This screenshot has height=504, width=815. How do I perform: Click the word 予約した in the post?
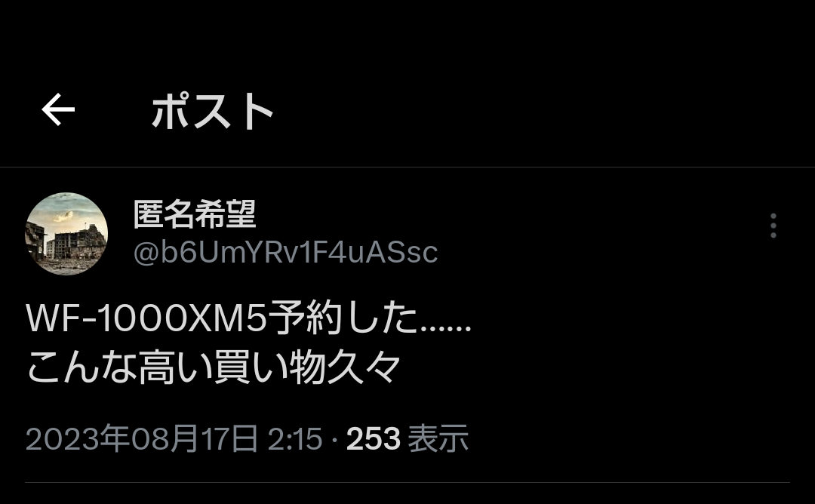tap(343, 318)
